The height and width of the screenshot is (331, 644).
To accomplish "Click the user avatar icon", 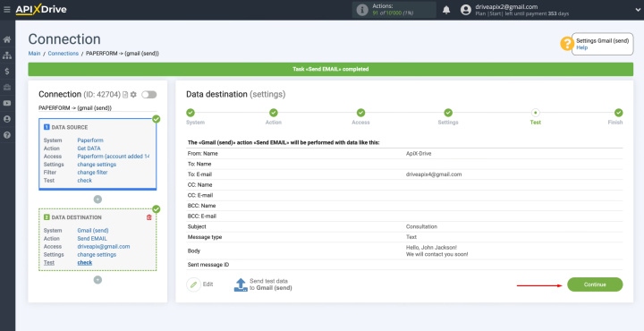I will [x=465, y=10].
